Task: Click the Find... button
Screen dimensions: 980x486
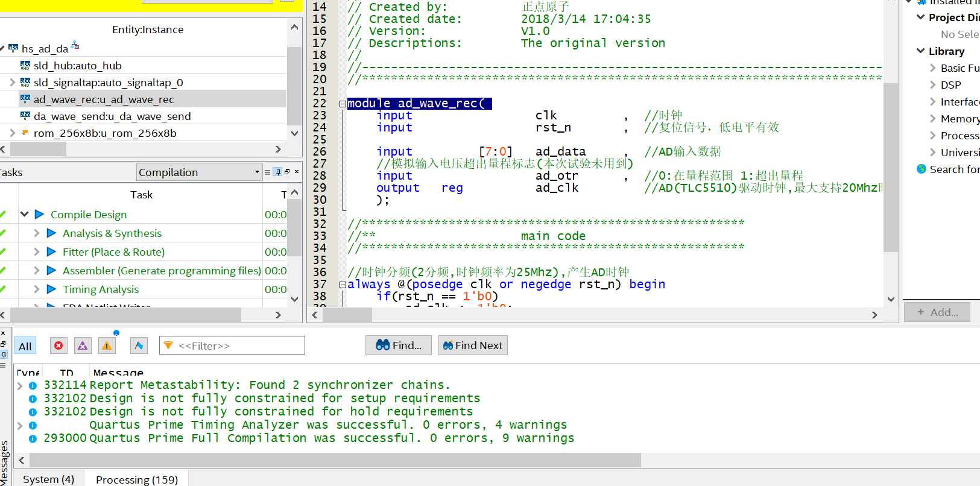Action: point(399,345)
